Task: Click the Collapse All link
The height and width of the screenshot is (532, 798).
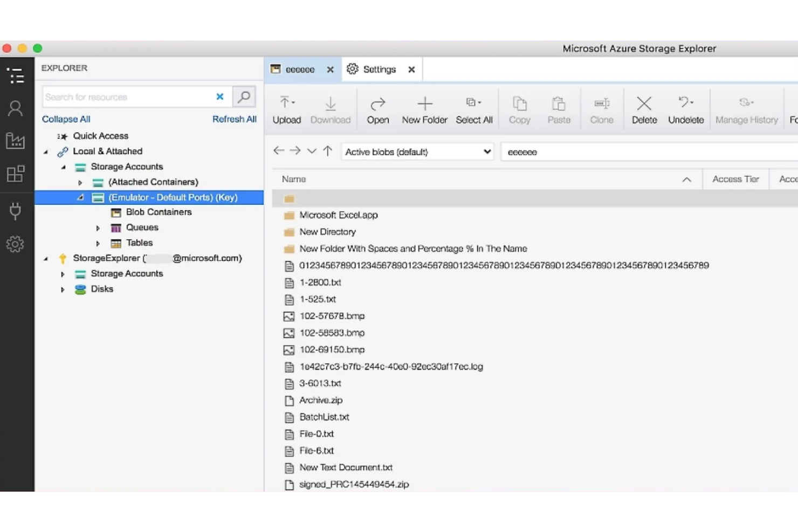Action: click(65, 119)
